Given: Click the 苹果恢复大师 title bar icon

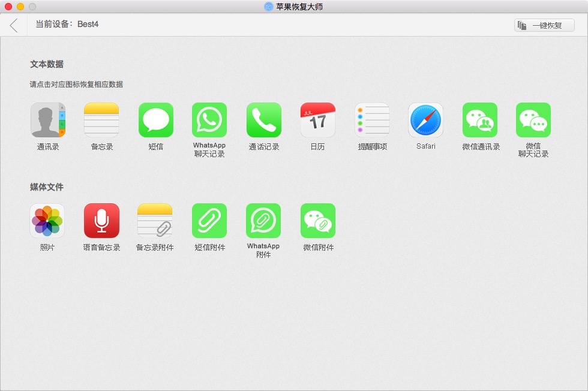Looking at the screenshot, I should pyautogui.click(x=268, y=7).
